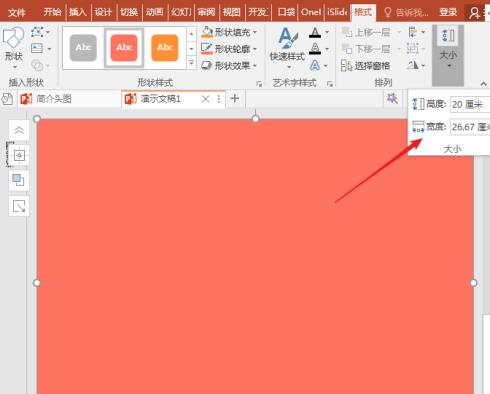Open the 形状轮廓 dropdown
Image resolution: width=490 pixels, height=394 pixels.
[x=229, y=49]
